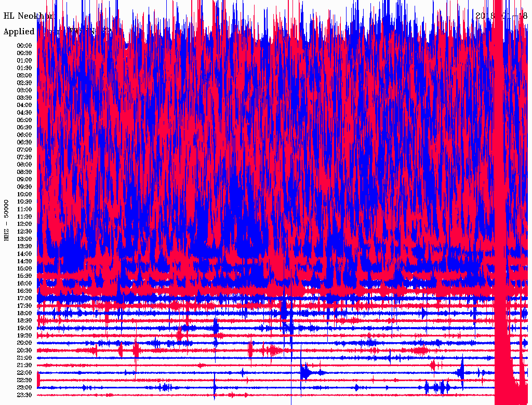Screen dimensions: 532x405
Task: Click the vertical 'HHZ - 50000' axis label
Action: pyautogui.click(x=6, y=221)
